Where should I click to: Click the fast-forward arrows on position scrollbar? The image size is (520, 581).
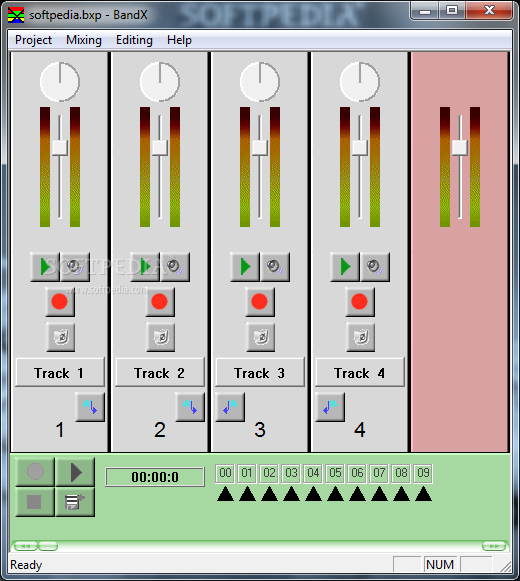point(494,546)
